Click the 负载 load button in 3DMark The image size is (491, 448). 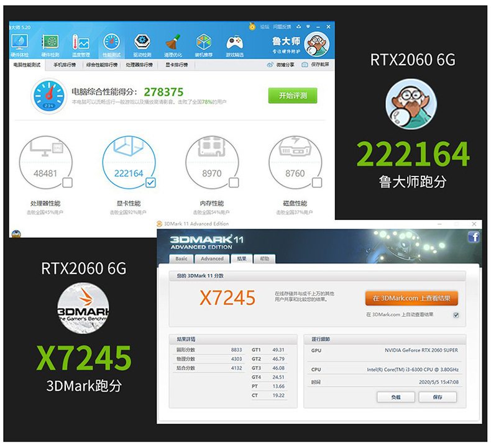click(x=396, y=397)
